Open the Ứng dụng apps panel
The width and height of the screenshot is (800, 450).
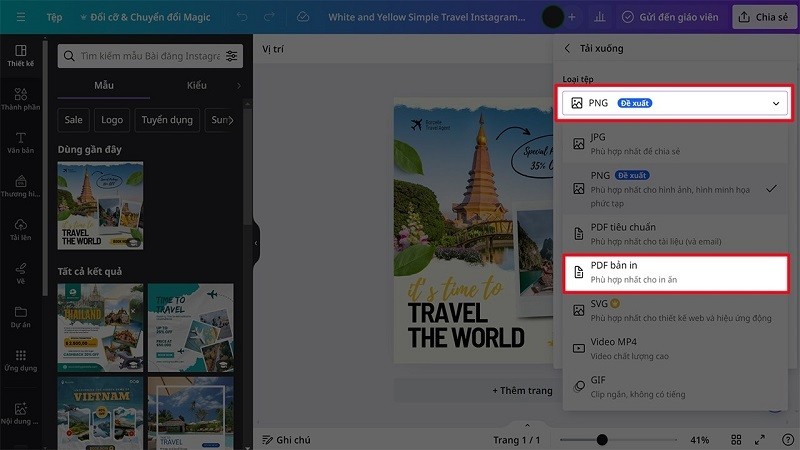coord(21,360)
